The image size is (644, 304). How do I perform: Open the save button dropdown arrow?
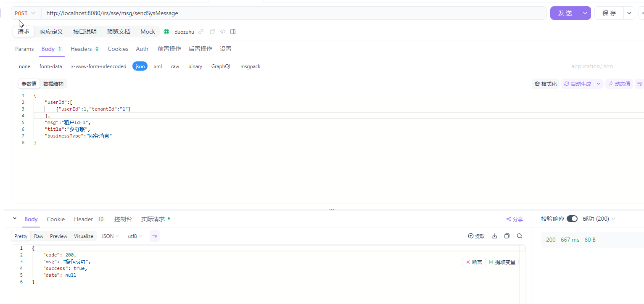click(629, 13)
